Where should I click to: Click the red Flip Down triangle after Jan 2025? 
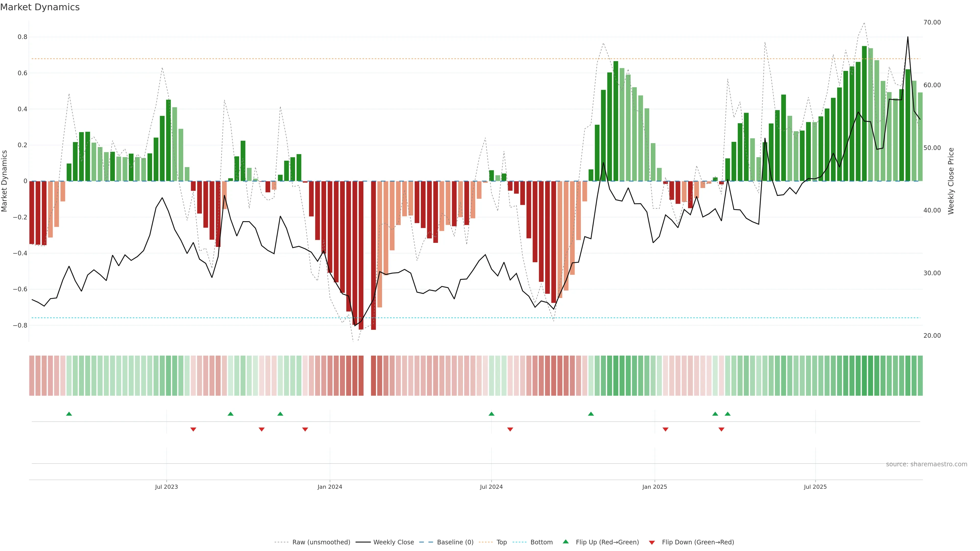[665, 429]
